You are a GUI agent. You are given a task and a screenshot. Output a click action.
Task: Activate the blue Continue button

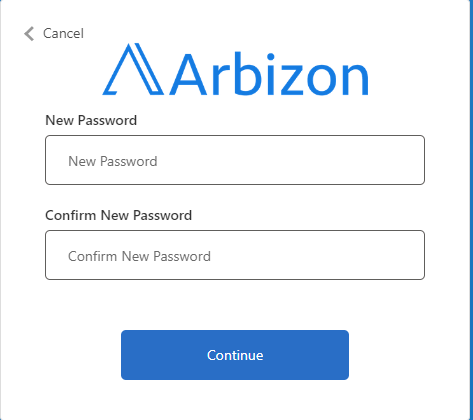(235, 355)
